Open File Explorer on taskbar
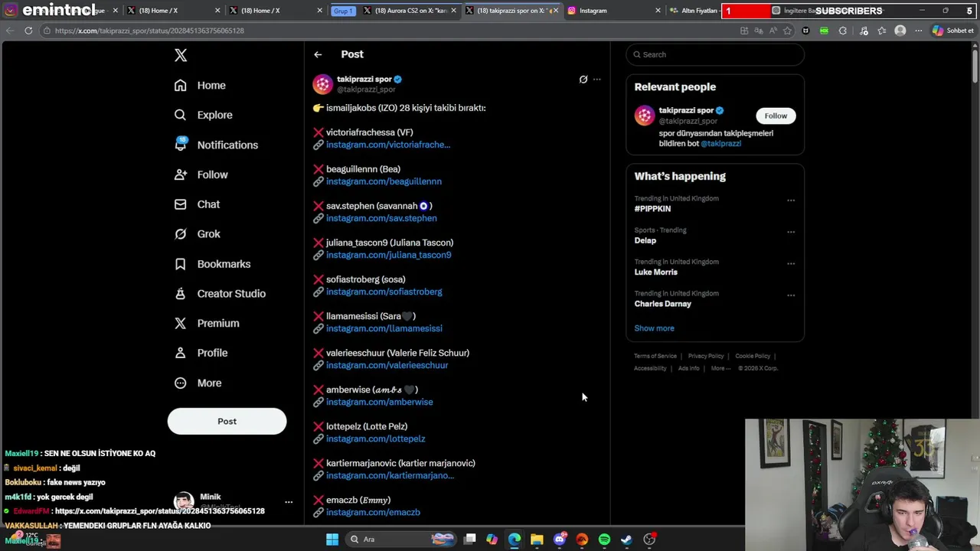Image resolution: width=980 pixels, height=551 pixels. click(x=537, y=540)
